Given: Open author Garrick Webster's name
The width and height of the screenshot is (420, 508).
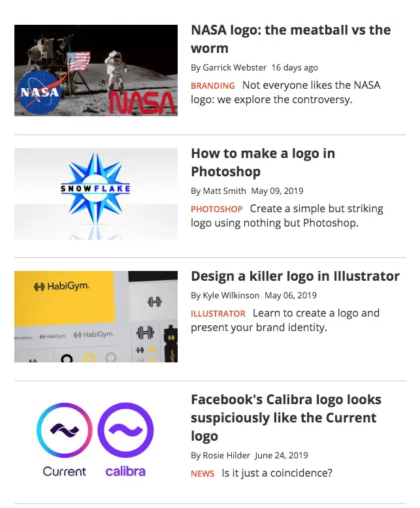Looking at the screenshot, I should pos(234,67).
